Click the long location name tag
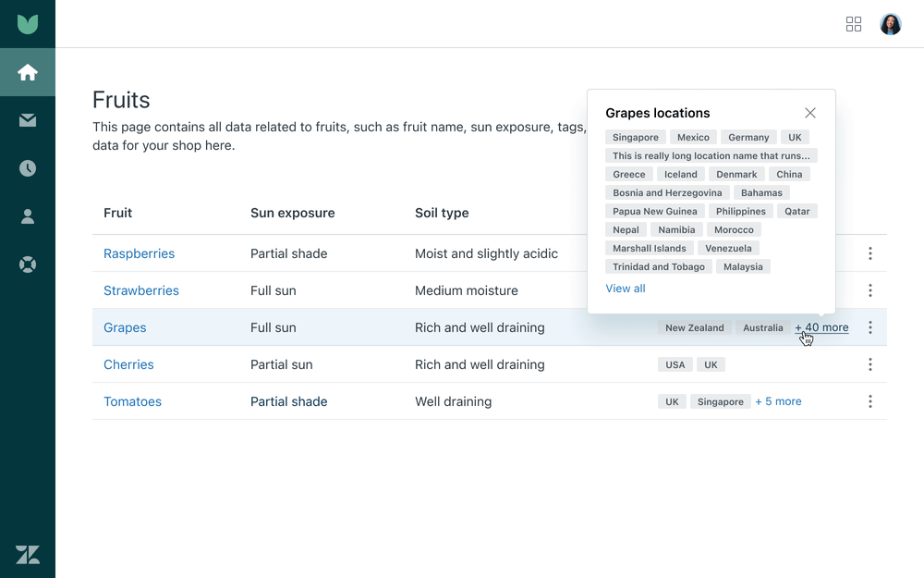This screenshot has width=924, height=578. click(x=711, y=155)
